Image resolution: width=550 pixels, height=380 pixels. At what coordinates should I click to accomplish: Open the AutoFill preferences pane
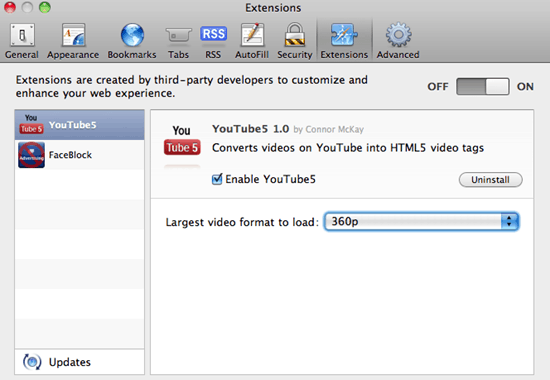252,41
